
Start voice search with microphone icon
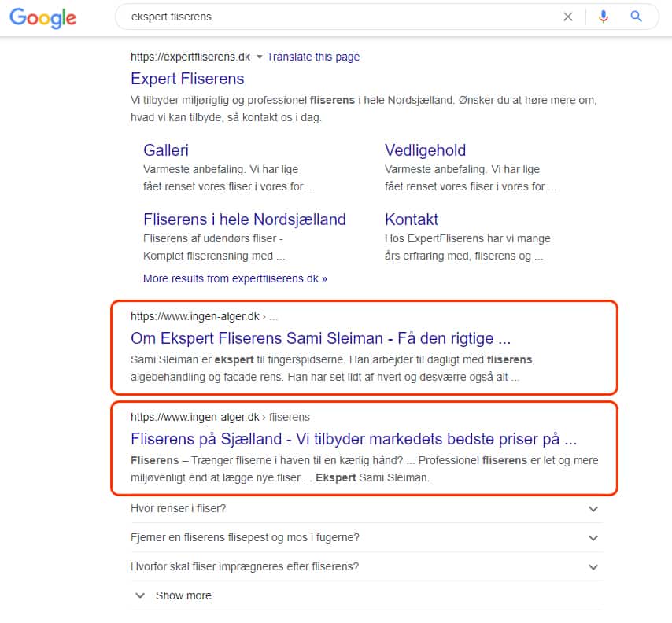604,17
